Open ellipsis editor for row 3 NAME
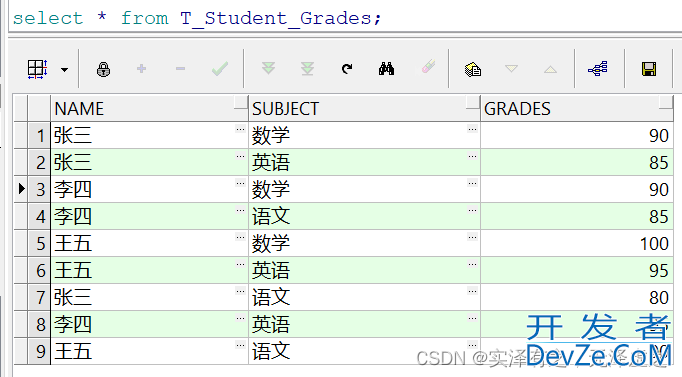Screen dimensions: 682x377 point(240,183)
